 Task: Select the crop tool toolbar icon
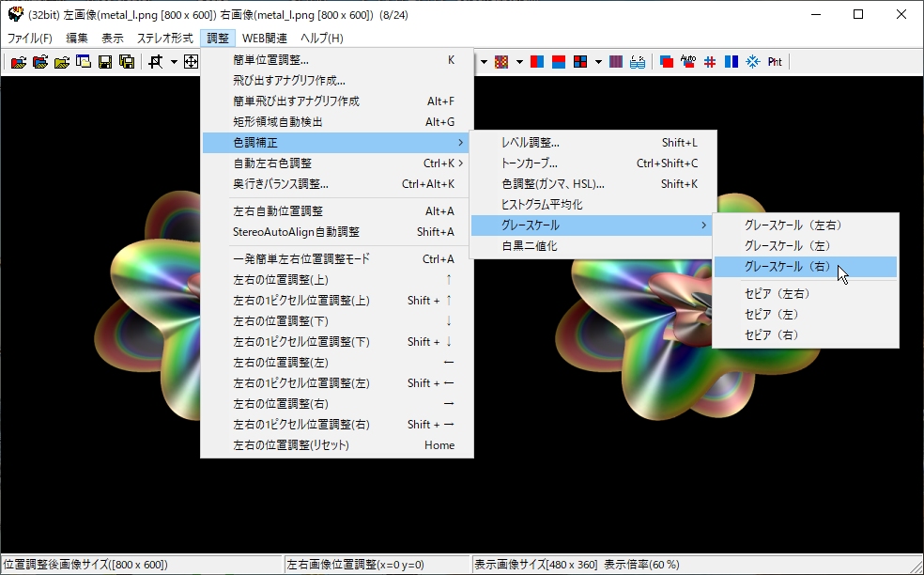coord(156,62)
